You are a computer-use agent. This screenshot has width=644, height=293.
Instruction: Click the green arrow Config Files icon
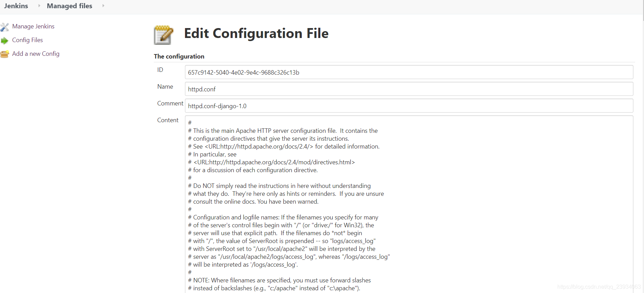pos(4,41)
